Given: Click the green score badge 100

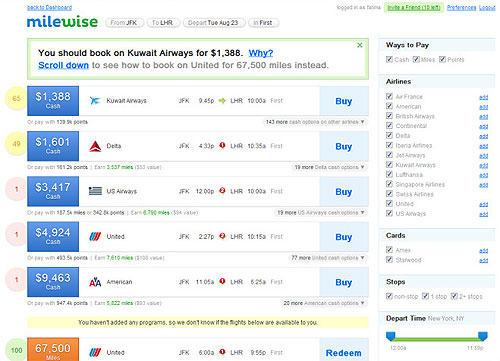Looking at the screenshot, I should [x=16, y=350].
